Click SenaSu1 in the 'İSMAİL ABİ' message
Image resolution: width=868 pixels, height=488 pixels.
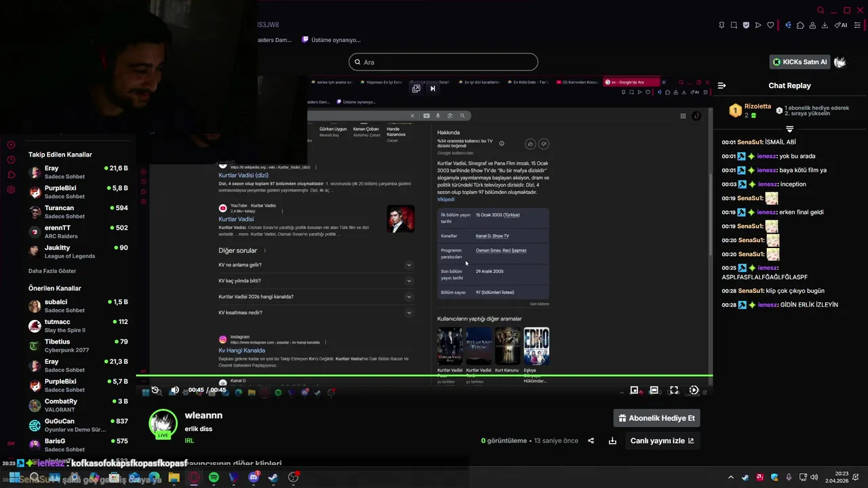750,142
